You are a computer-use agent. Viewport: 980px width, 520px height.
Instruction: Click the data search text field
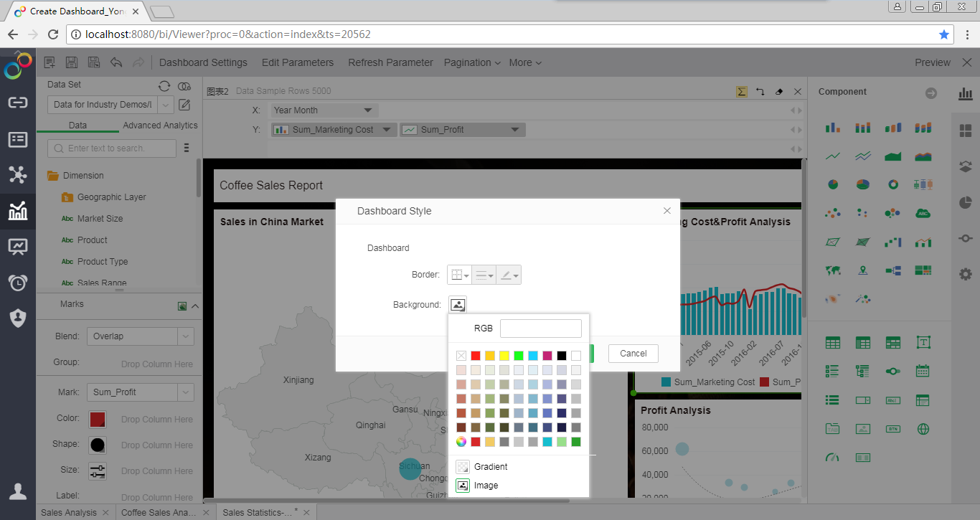tap(112, 148)
